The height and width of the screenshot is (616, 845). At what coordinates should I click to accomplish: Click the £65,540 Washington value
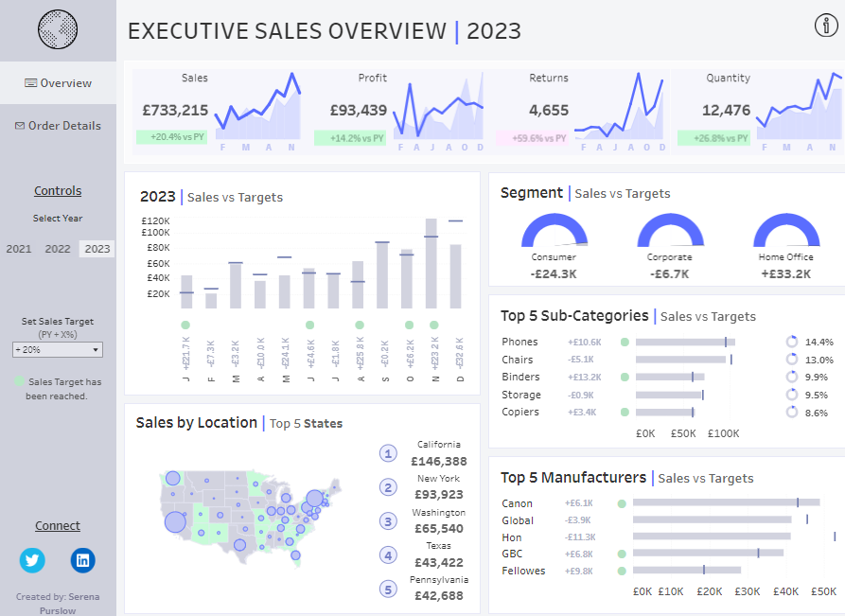(439, 529)
